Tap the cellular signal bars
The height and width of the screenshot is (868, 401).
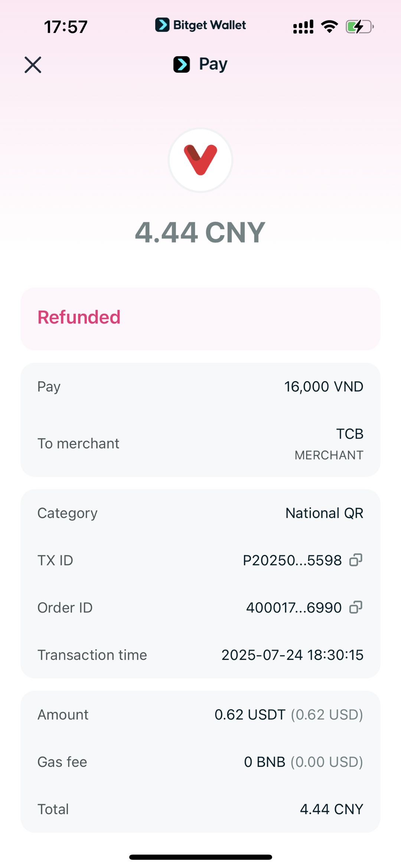coord(303,27)
